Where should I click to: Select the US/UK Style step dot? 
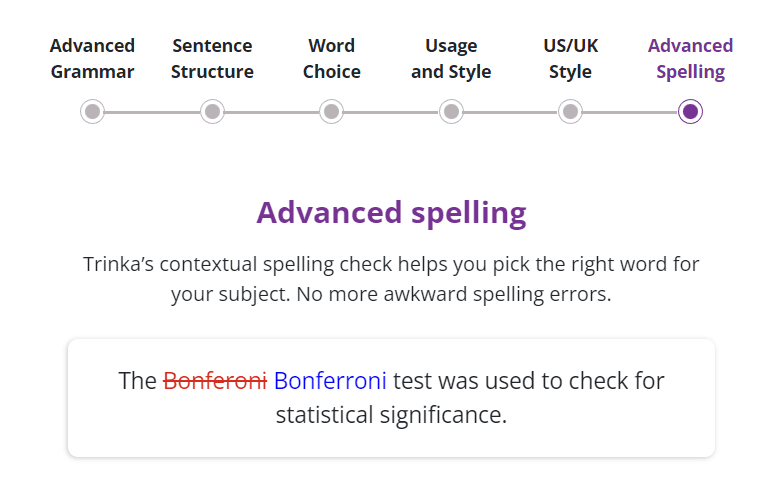point(570,112)
